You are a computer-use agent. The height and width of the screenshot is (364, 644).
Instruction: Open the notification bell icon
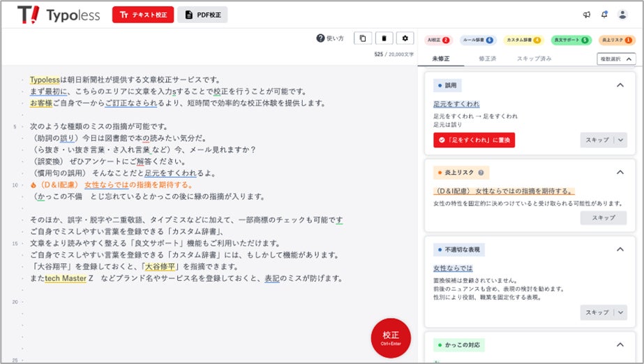point(604,15)
